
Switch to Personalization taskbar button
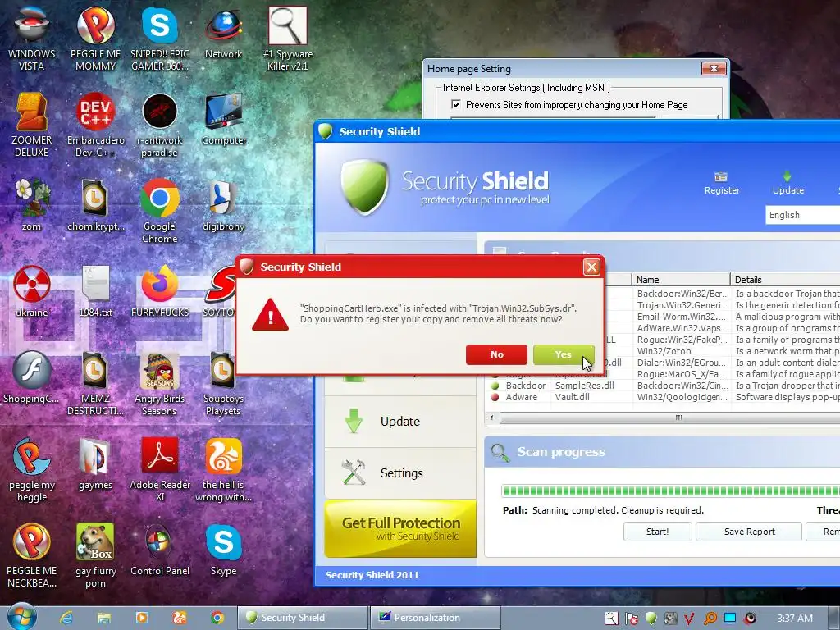(x=435, y=618)
